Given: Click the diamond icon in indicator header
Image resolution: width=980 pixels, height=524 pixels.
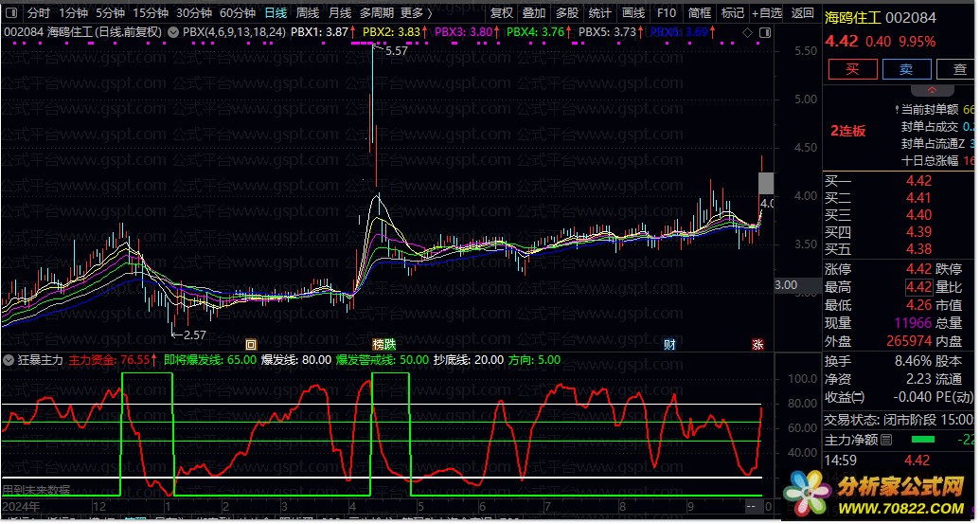Looking at the screenshot, I should tap(747, 32).
